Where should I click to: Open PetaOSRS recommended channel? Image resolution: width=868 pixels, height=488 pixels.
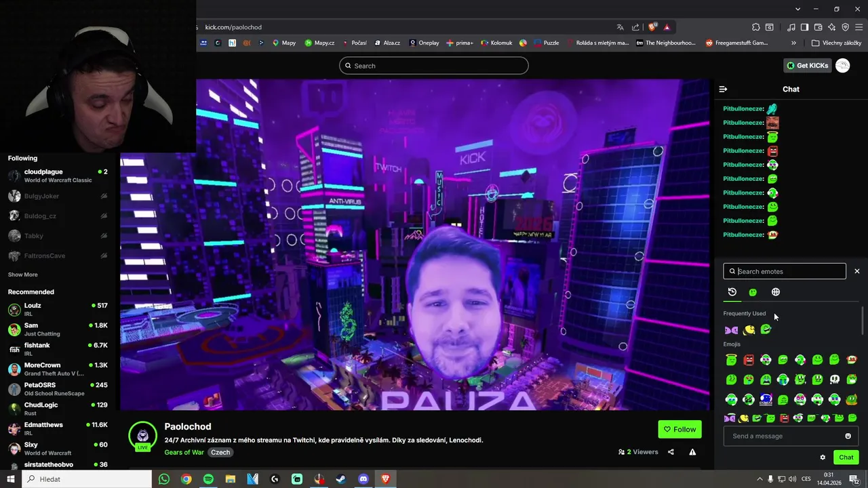click(x=58, y=389)
